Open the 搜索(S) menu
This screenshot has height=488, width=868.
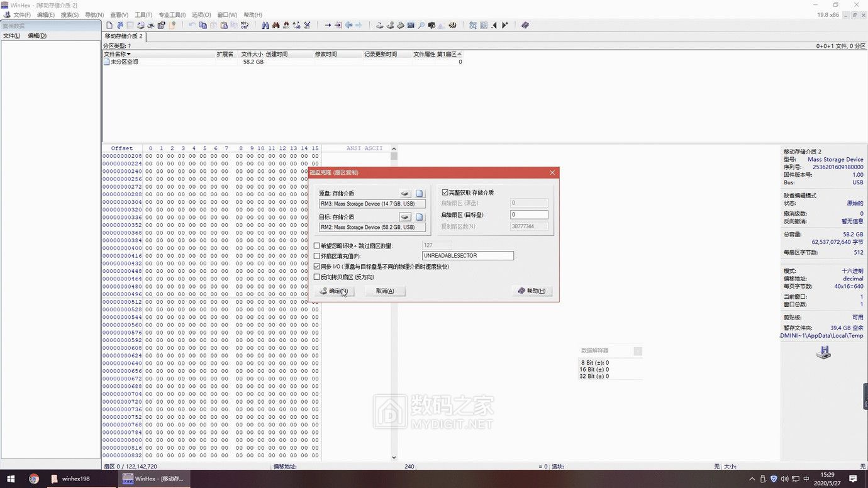[70, 14]
